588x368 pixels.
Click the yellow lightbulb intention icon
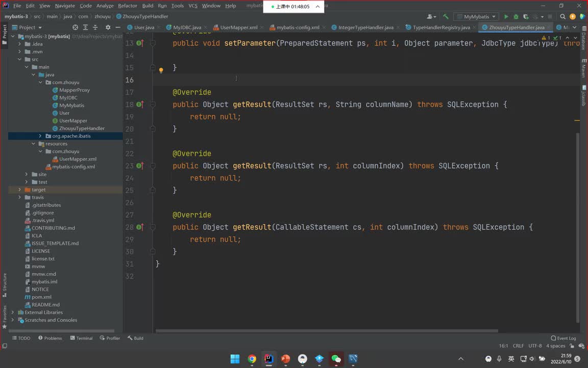pos(161,71)
